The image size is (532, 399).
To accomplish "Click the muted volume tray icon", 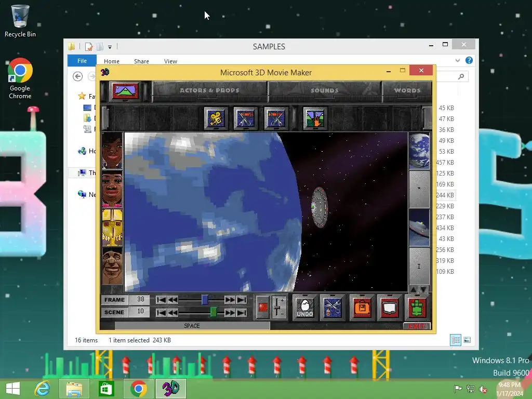I will [x=483, y=389].
